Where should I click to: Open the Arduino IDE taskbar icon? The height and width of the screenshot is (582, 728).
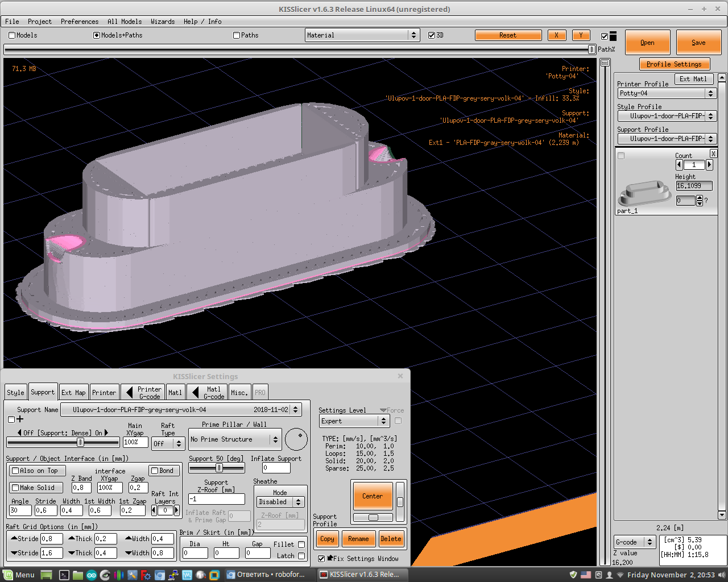click(91, 575)
